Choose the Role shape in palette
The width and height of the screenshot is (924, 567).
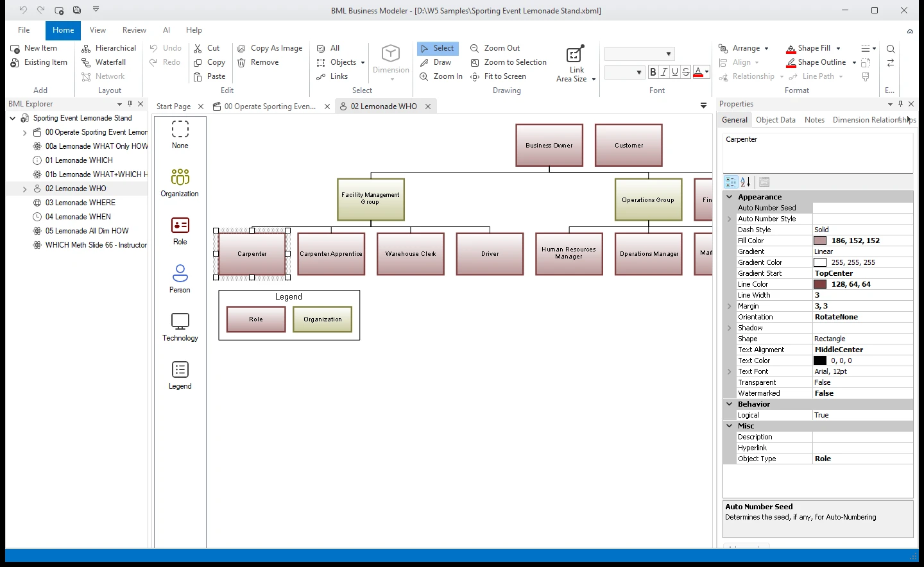180,231
